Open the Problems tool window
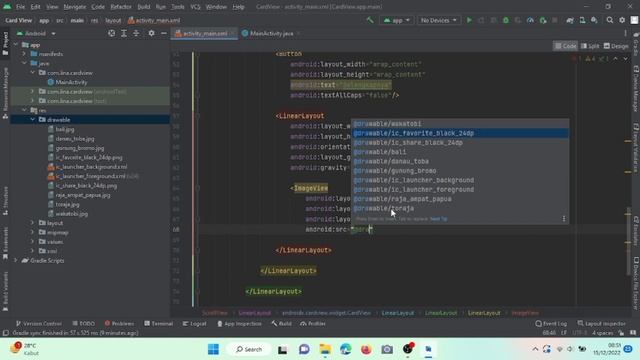The width and height of the screenshot is (640, 360). coord(119,324)
